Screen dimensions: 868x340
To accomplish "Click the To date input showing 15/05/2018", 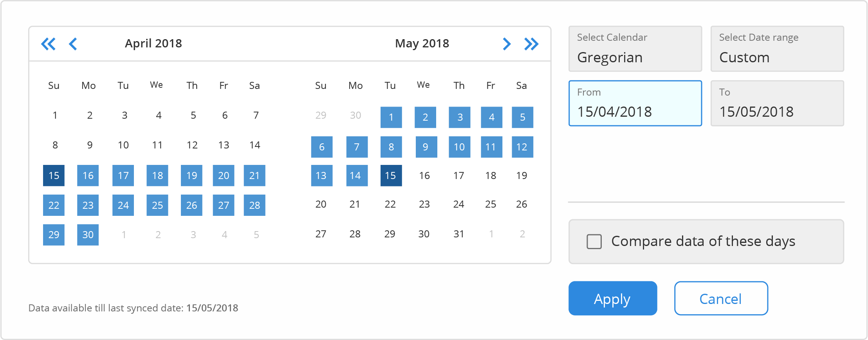I will pos(777,103).
